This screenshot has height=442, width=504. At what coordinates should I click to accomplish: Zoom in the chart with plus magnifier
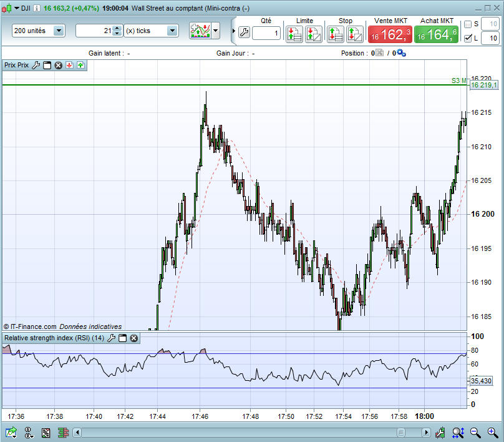point(493,433)
